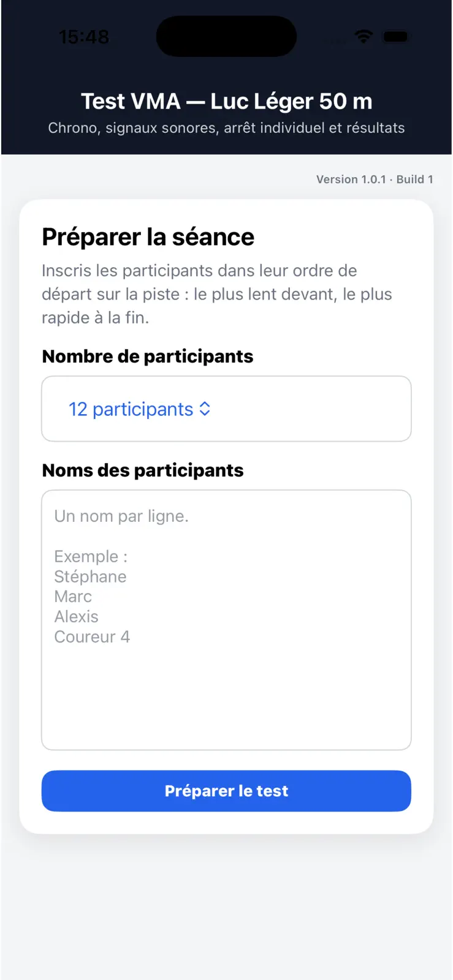Tap the Test VMA — Luc Léger 50 m title
The image size is (453, 980).
tap(226, 101)
